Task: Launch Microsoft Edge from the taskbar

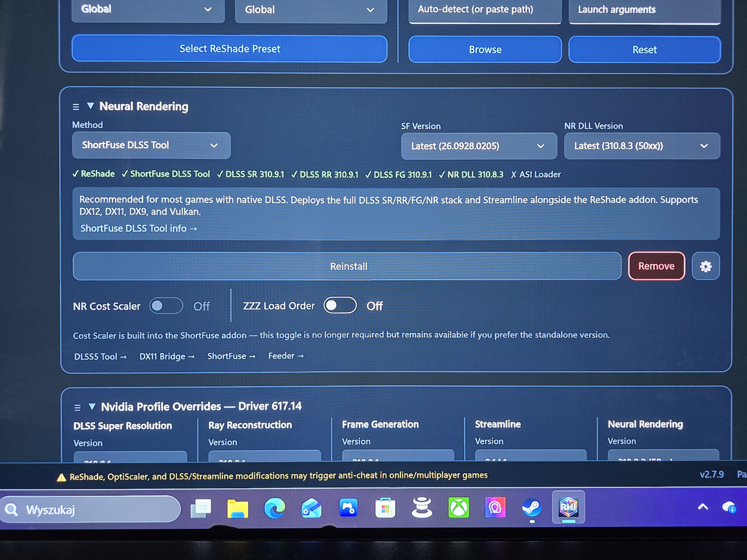Action: click(x=274, y=509)
